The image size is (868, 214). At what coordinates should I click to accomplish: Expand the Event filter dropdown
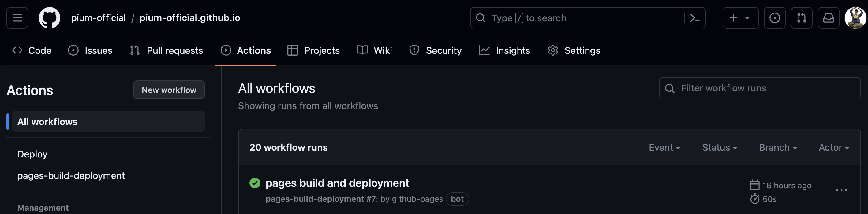tap(664, 147)
